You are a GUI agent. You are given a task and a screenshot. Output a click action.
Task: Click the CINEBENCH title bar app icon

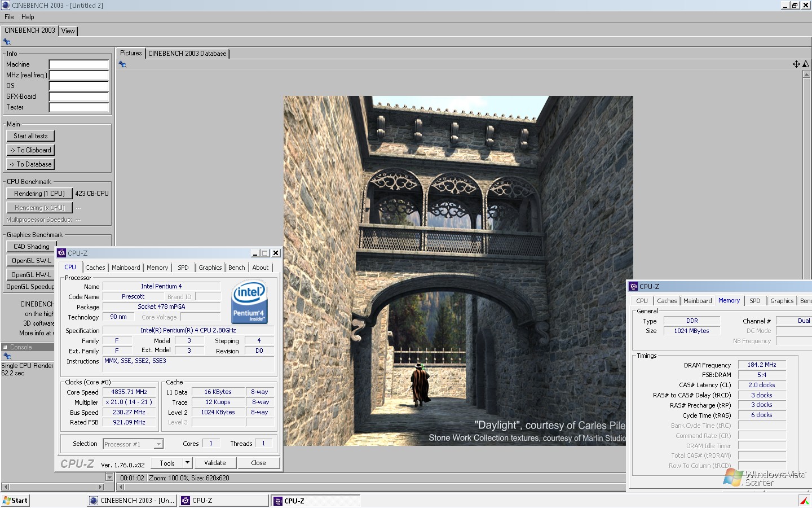click(6, 5)
